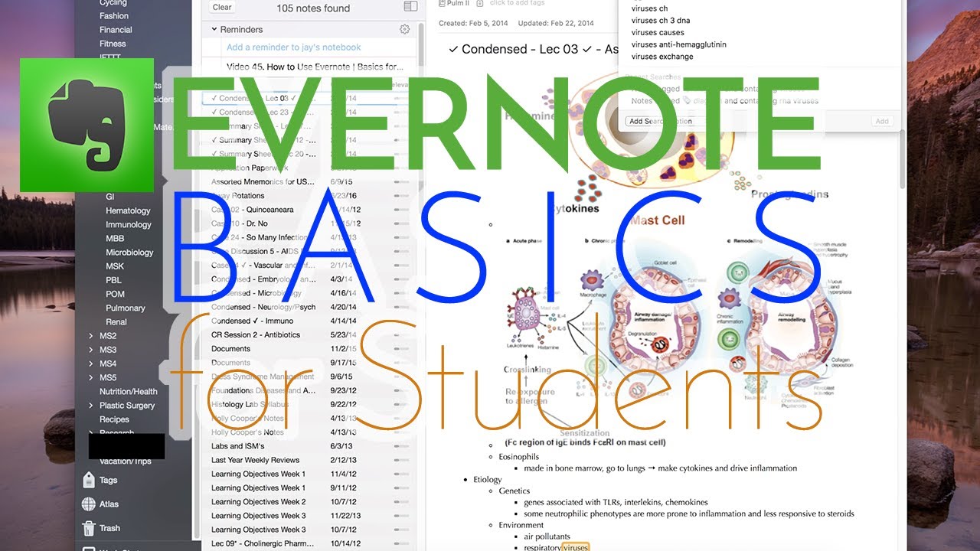The width and height of the screenshot is (980, 551).
Task: Select 'viruses anti-hemagglutinin' search suggestion
Action: [x=678, y=44]
